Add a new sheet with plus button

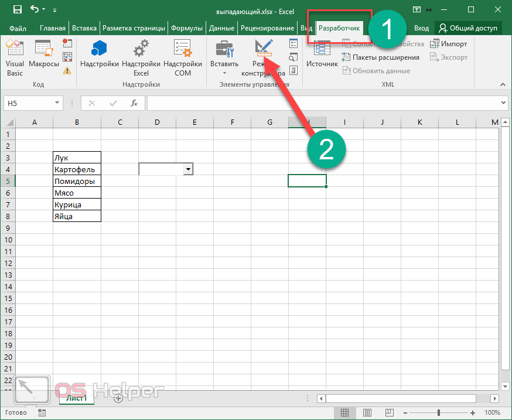click(118, 398)
